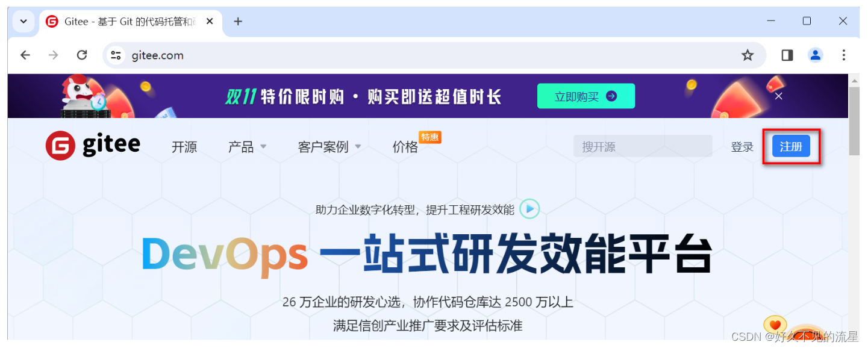This screenshot has width=868, height=348.
Task: Open the 价格 navigation item
Action: tap(405, 147)
